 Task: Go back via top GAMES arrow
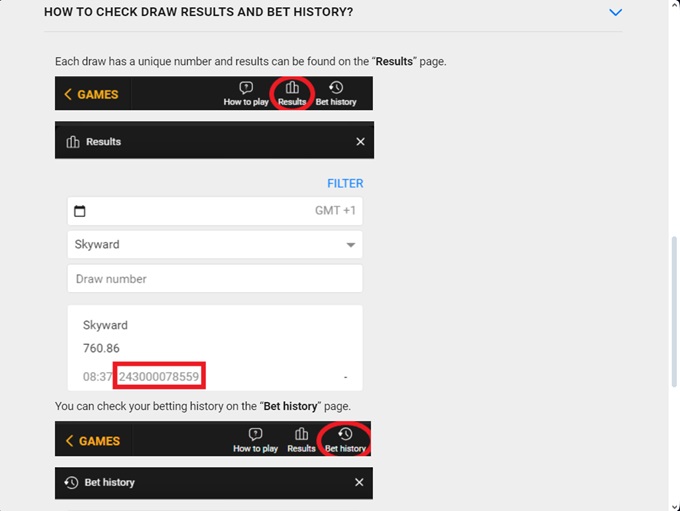click(91, 94)
